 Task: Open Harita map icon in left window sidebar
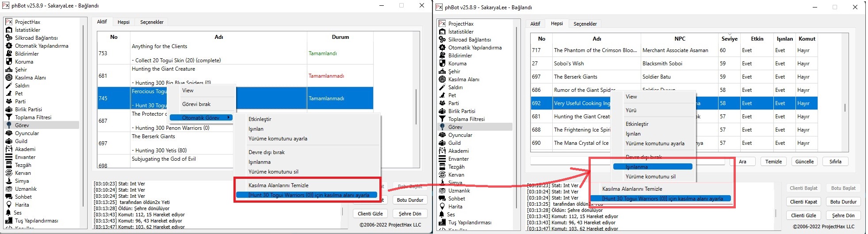9,205
